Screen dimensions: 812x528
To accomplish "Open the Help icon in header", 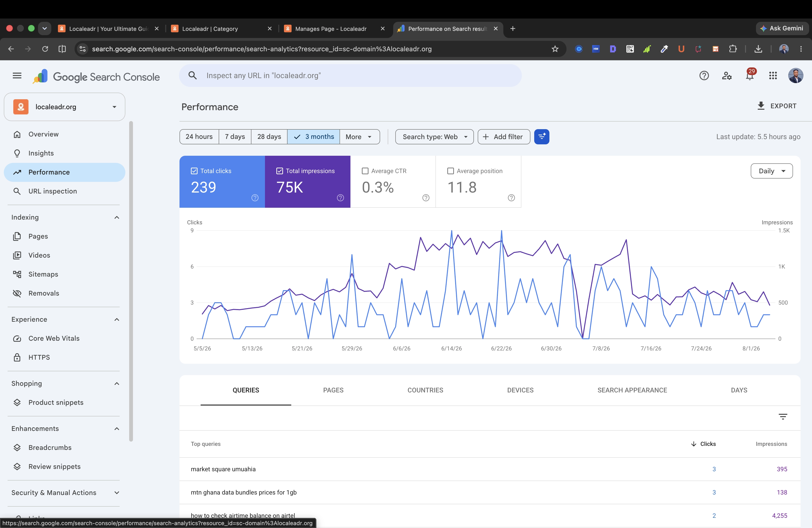I will (704, 76).
